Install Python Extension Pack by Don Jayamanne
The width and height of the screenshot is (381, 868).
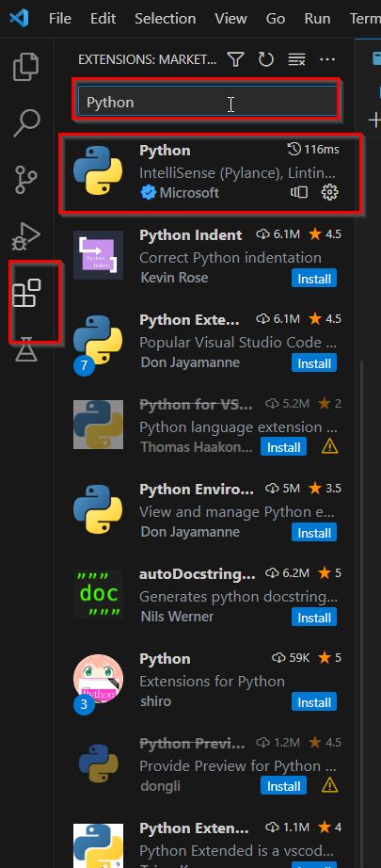coord(314,363)
